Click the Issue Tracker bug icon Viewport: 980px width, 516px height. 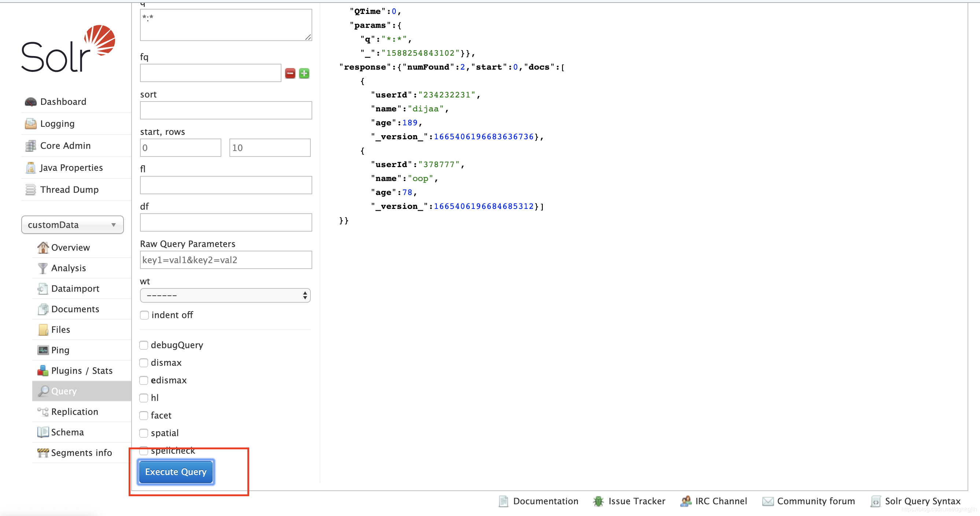(x=598, y=502)
